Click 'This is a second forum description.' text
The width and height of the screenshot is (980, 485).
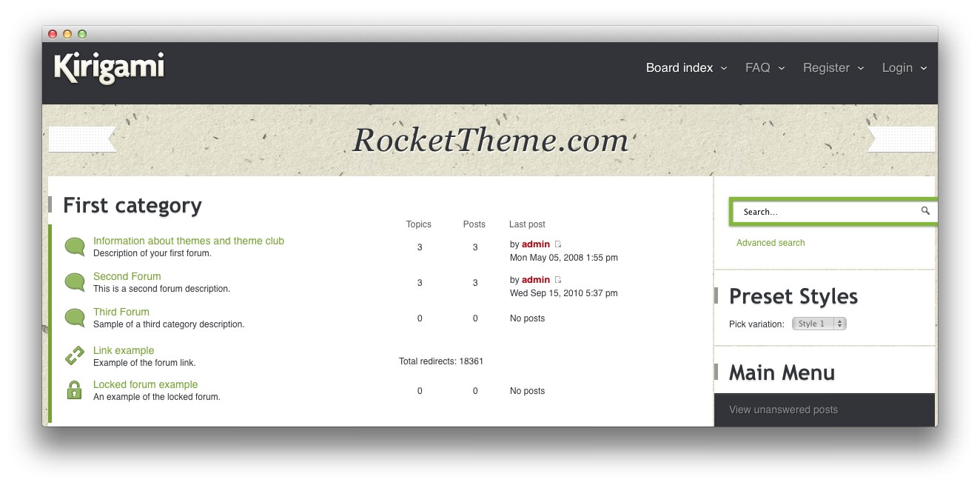coord(161,289)
